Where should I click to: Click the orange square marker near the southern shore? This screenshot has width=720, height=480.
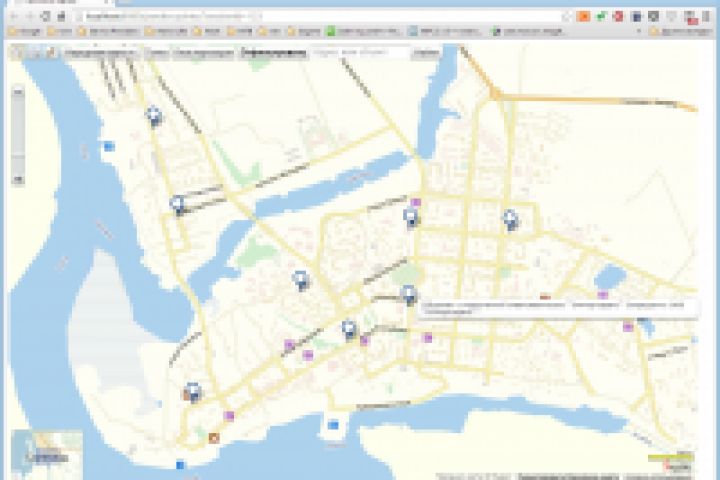[x=214, y=438]
